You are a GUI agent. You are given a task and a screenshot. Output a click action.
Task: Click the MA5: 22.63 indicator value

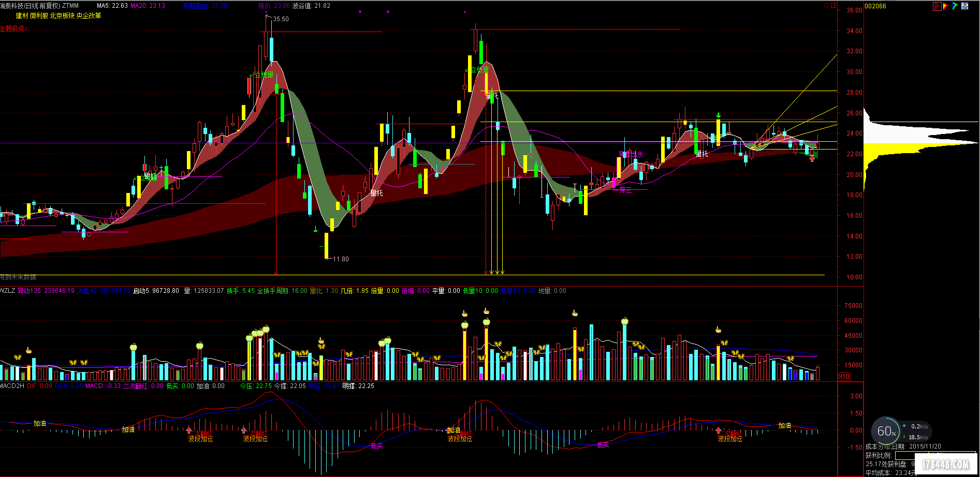[x=112, y=6]
